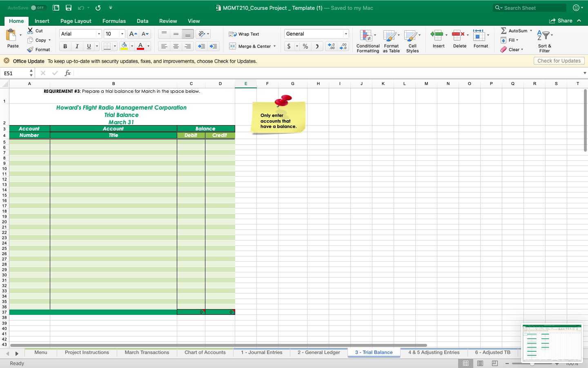Apply percent style formatting
The image size is (588, 368).
click(x=305, y=46)
